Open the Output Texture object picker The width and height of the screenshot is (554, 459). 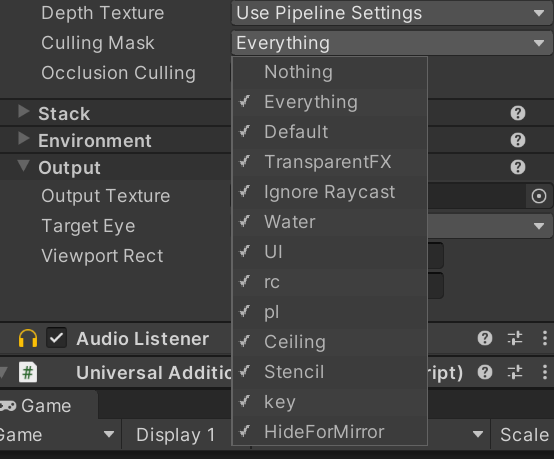(x=538, y=196)
